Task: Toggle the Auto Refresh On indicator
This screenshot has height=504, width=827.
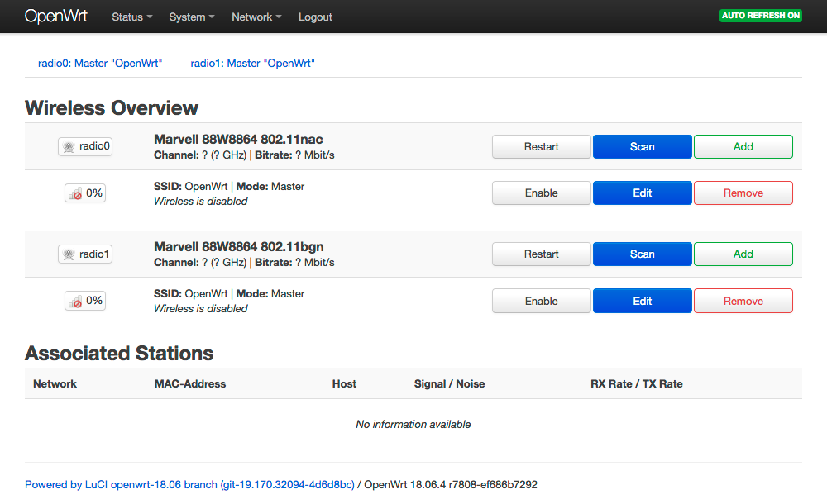Action: 761,16
